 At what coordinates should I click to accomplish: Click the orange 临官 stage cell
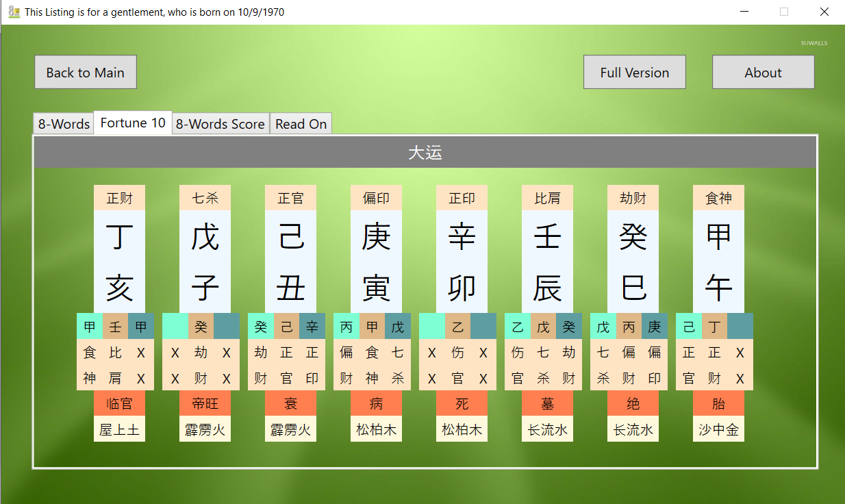click(119, 403)
